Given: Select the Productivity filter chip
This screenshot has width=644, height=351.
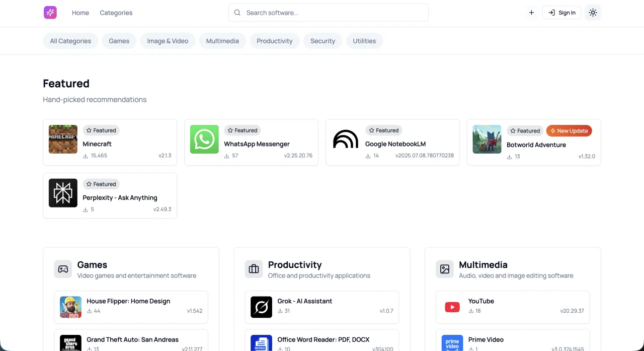Looking at the screenshot, I should 275,41.
